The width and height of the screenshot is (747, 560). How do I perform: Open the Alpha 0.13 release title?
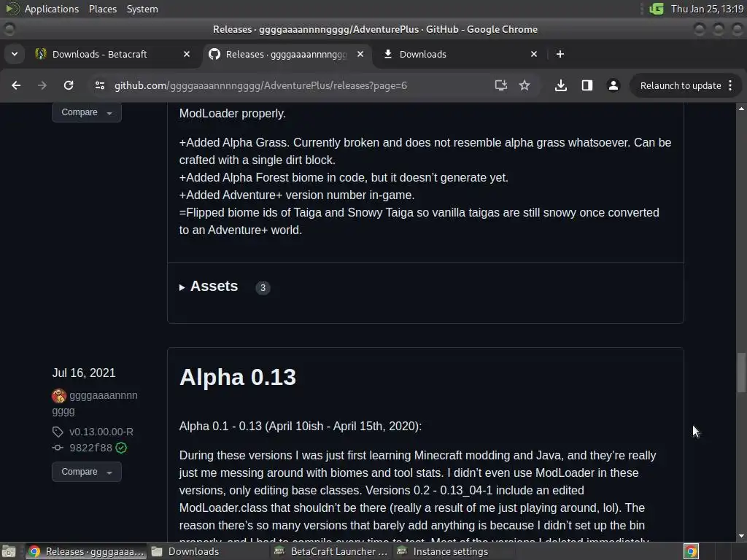237,377
